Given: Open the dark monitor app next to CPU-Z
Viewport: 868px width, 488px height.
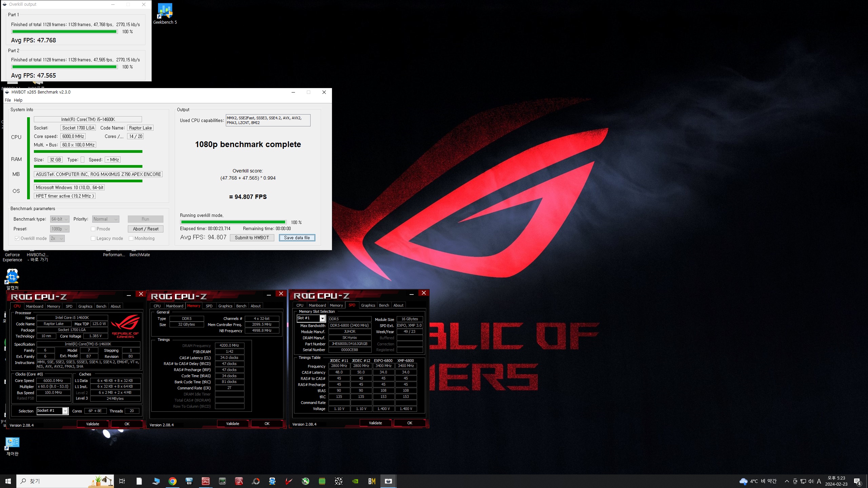Looking at the screenshot, I should pyautogui.click(x=222, y=481).
